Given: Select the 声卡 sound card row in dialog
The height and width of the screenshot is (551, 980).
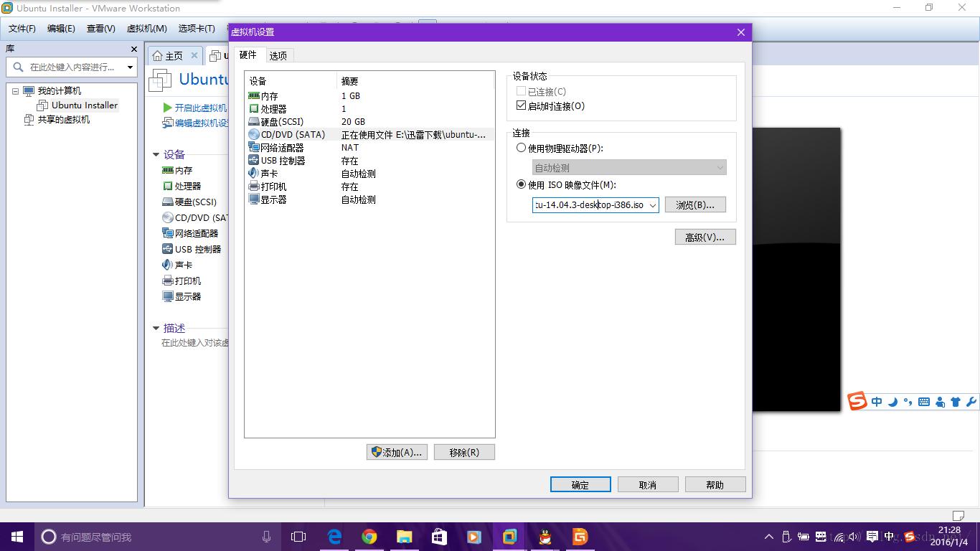Looking at the screenshot, I should tap(370, 174).
